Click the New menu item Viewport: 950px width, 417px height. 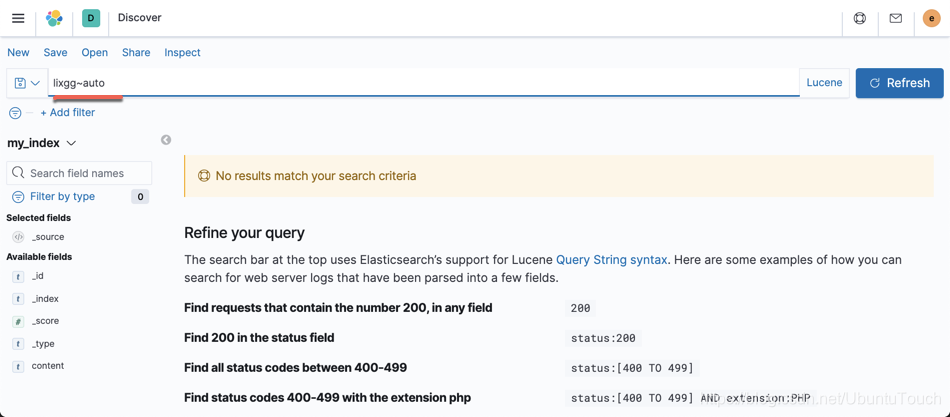pos(18,53)
